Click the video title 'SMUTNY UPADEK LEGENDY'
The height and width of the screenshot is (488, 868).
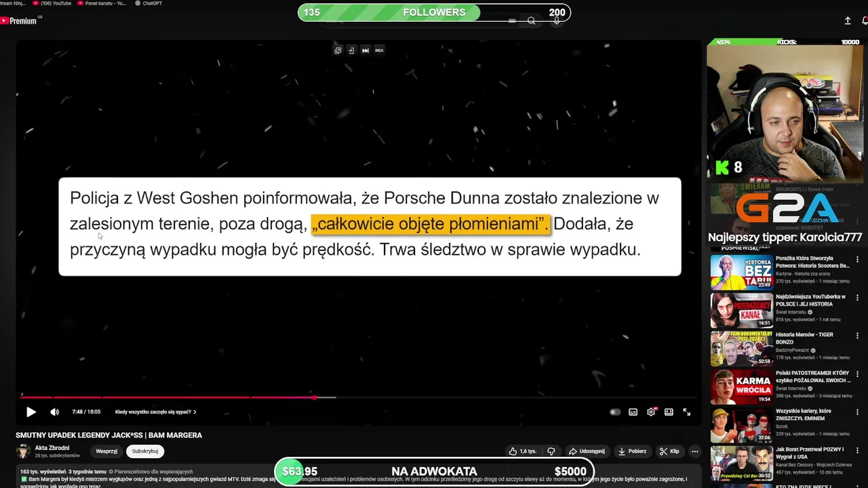coord(109,435)
